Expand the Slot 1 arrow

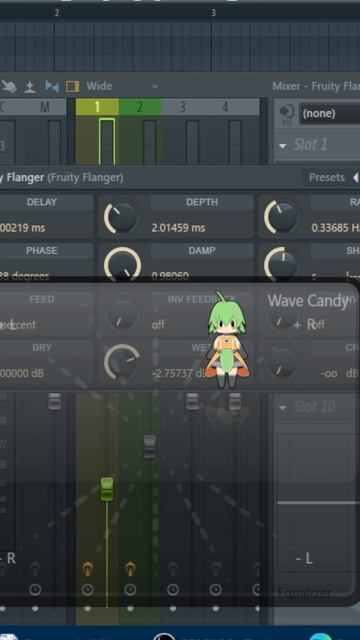tap(282, 145)
